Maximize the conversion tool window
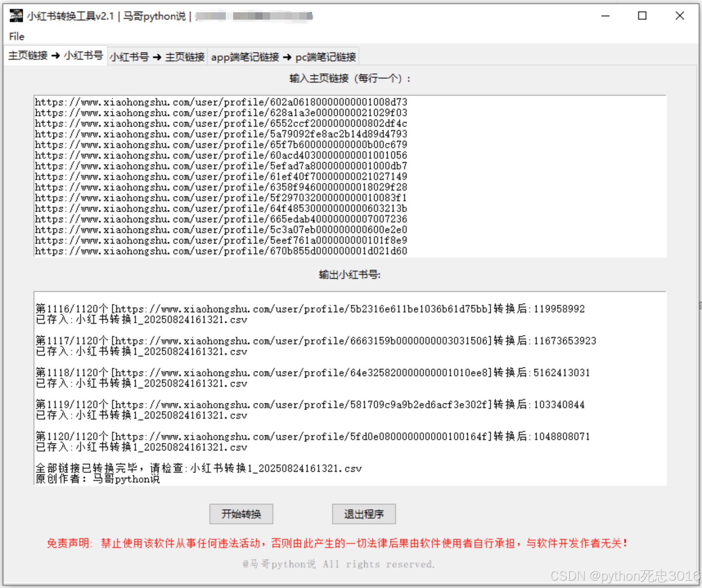The width and height of the screenshot is (702, 588). pyautogui.click(x=642, y=16)
